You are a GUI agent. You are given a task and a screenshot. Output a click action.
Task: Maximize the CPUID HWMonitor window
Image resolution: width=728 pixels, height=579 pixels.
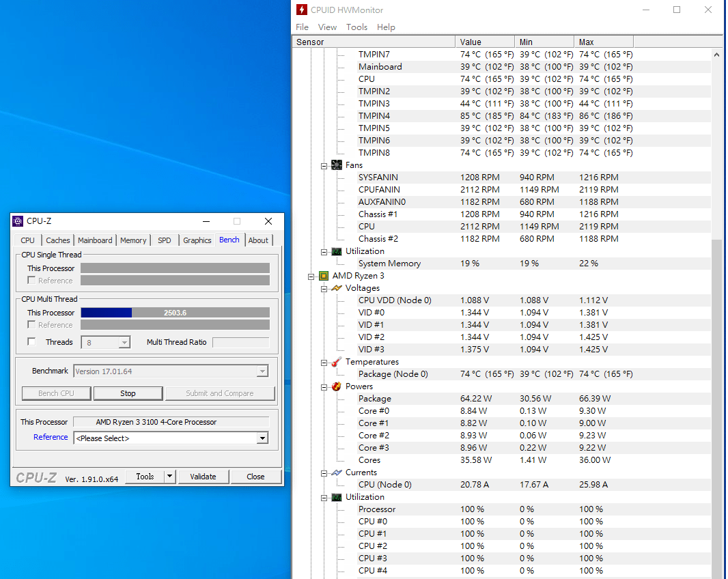pos(677,10)
